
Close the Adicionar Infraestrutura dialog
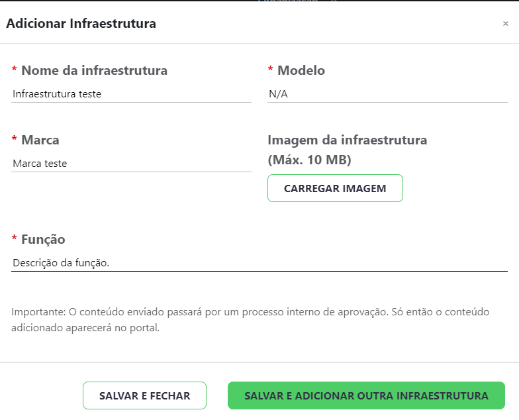pyautogui.click(x=506, y=24)
